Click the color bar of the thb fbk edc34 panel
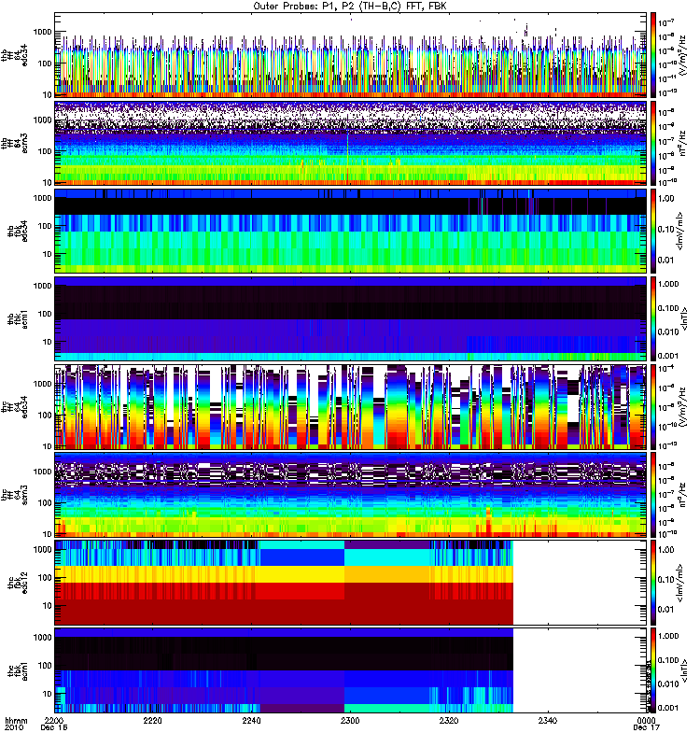The width and height of the screenshot is (700, 747). click(x=653, y=231)
